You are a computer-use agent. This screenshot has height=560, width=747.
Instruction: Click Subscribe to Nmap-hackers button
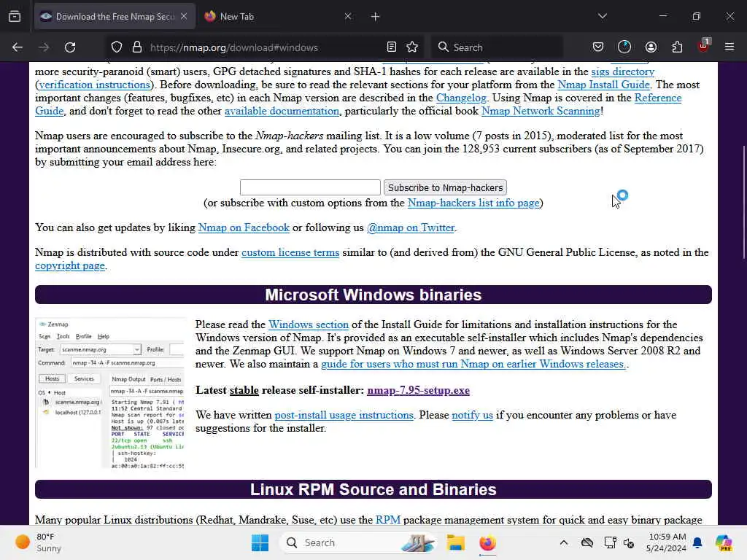tap(446, 187)
